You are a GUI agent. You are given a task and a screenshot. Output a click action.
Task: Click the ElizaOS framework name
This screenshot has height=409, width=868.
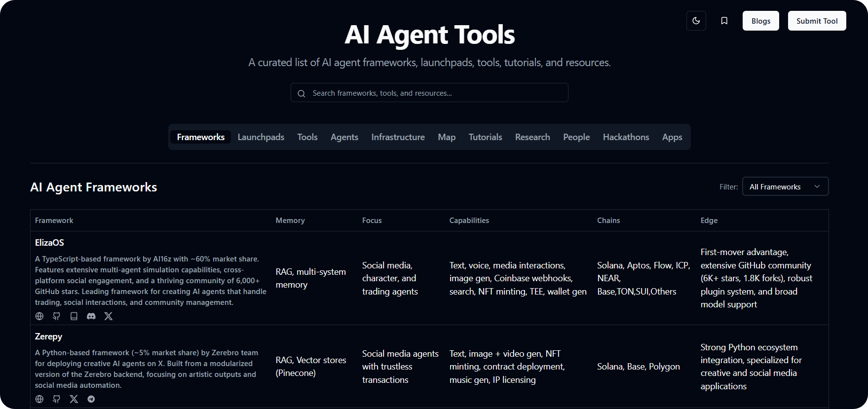click(x=49, y=243)
